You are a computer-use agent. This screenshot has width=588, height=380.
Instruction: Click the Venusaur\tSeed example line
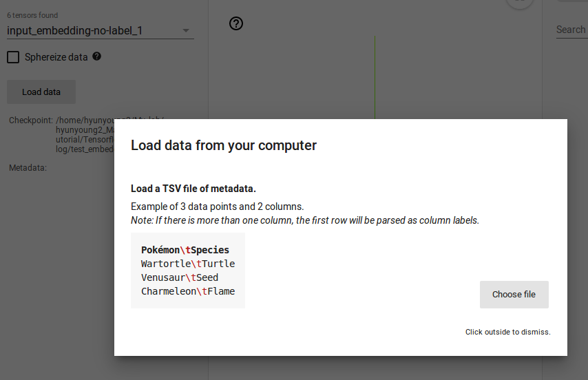coord(180,277)
